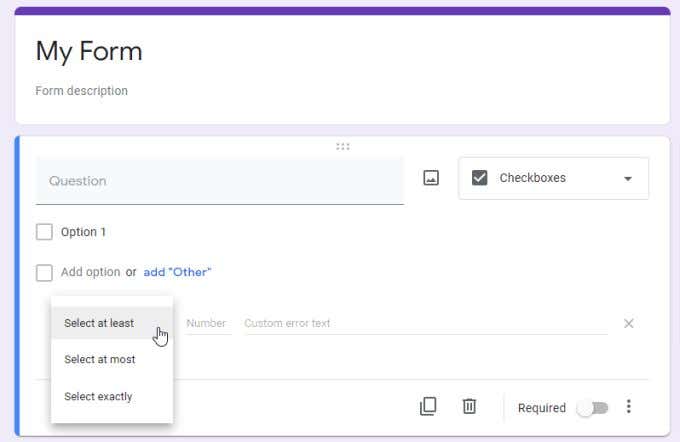Click the Add option checkbox

[44, 273]
